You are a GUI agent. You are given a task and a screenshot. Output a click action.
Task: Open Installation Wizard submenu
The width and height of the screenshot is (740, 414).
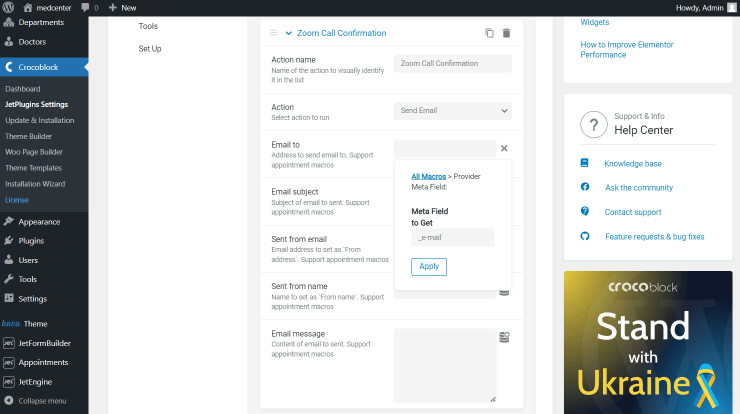pyautogui.click(x=35, y=184)
